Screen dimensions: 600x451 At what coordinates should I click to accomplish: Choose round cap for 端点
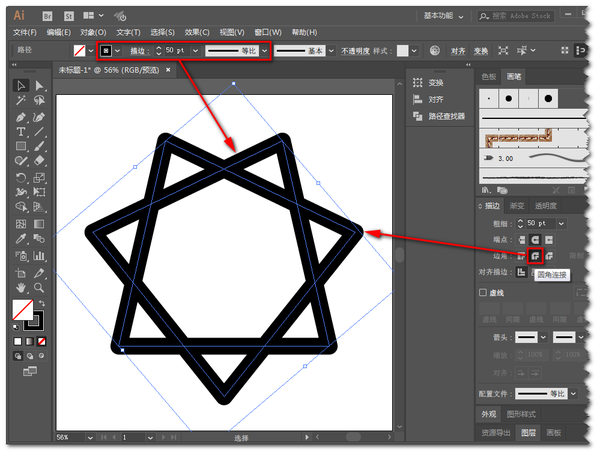535,240
